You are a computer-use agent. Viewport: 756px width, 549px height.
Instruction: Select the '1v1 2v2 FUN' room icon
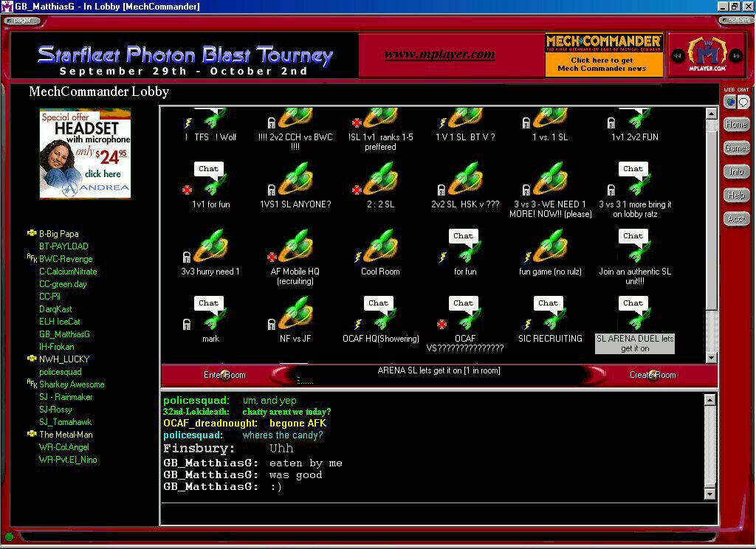point(635,118)
